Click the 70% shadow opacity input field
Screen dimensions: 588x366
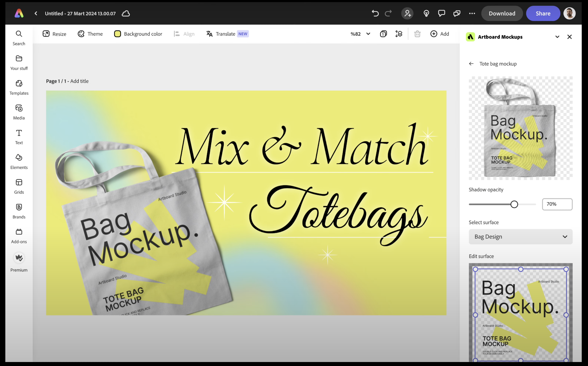[557, 204]
